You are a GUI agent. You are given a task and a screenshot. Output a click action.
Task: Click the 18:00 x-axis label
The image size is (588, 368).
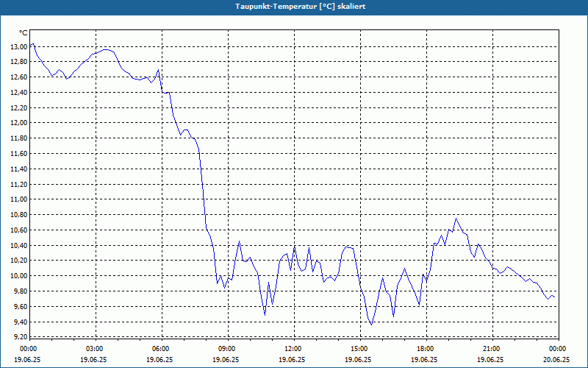[x=426, y=349]
